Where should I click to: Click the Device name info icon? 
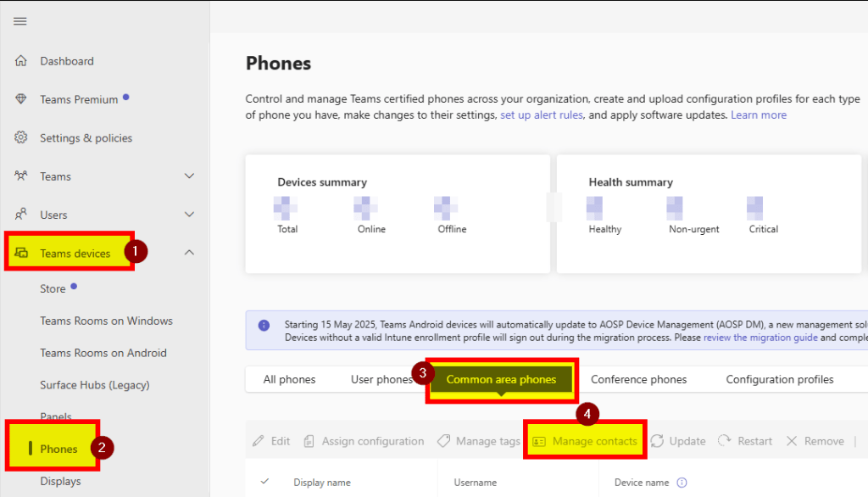click(x=682, y=483)
